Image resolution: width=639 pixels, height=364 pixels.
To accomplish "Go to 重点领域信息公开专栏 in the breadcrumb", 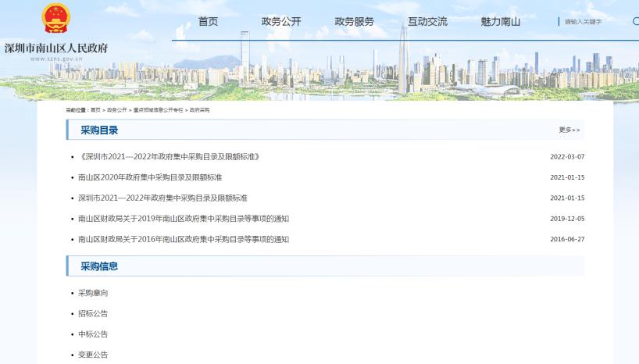I will (158, 110).
